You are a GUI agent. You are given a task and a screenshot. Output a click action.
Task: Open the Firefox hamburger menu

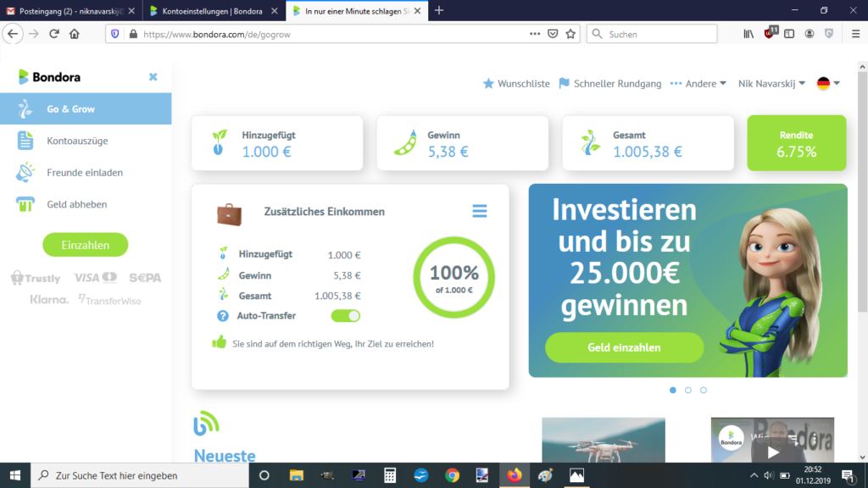pyautogui.click(x=856, y=34)
